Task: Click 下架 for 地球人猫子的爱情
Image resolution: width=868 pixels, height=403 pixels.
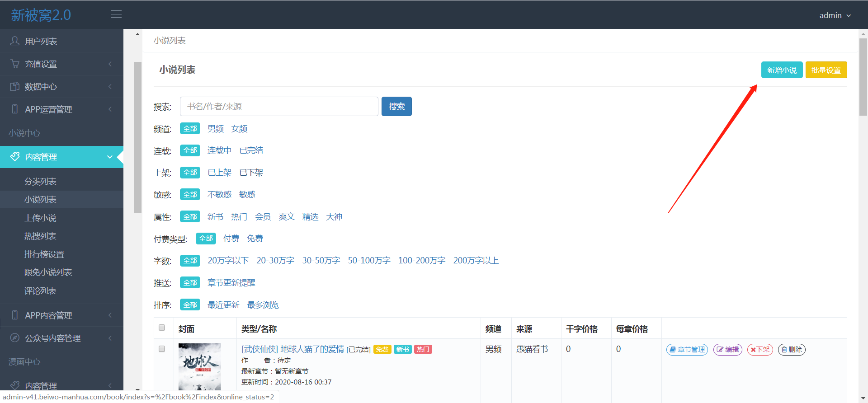Action: 760,350
